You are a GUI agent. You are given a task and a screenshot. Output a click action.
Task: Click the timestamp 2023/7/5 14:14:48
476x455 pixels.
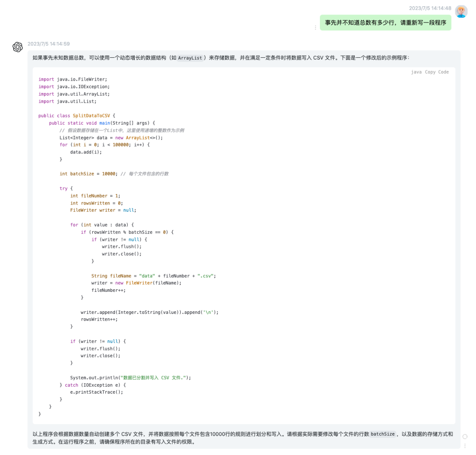point(430,8)
